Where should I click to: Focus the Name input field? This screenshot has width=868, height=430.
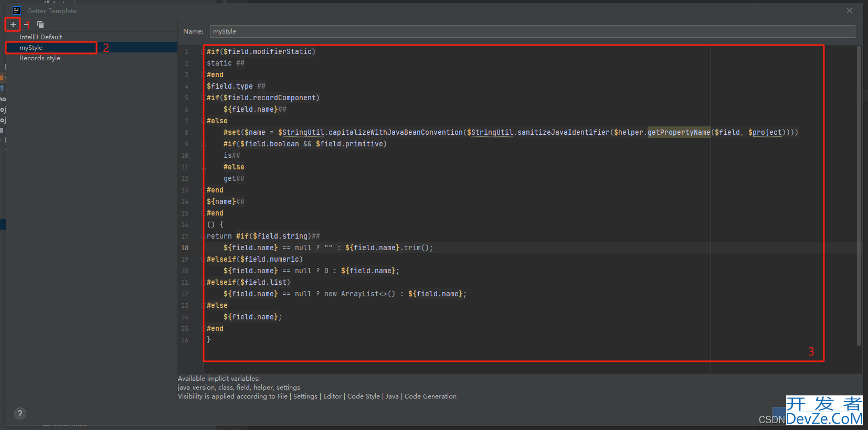(x=532, y=31)
